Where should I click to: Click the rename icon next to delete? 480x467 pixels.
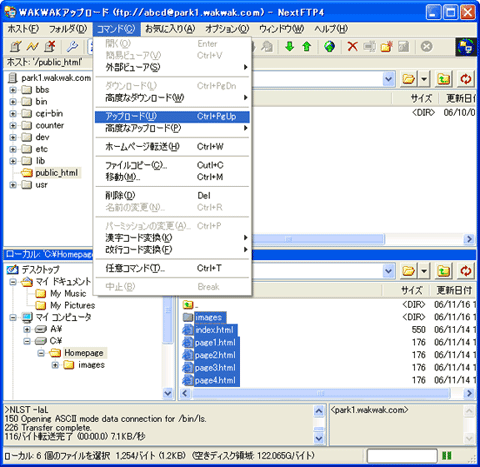(369, 47)
